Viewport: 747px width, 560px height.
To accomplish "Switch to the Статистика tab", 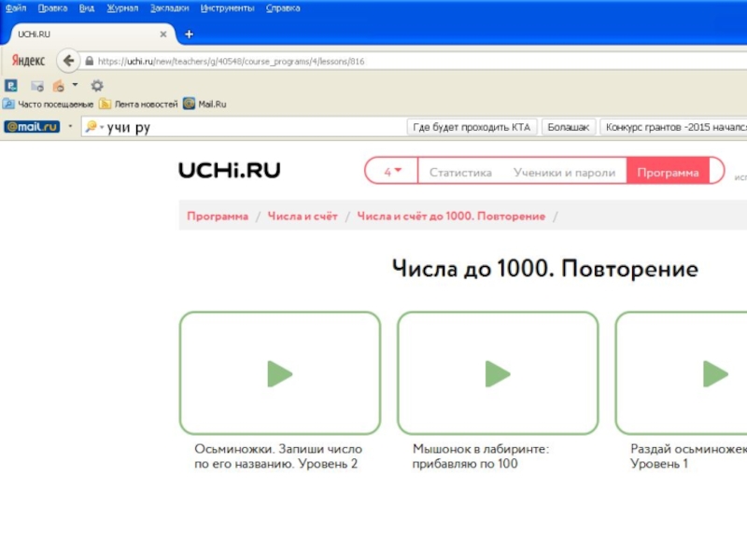I will tap(459, 172).
